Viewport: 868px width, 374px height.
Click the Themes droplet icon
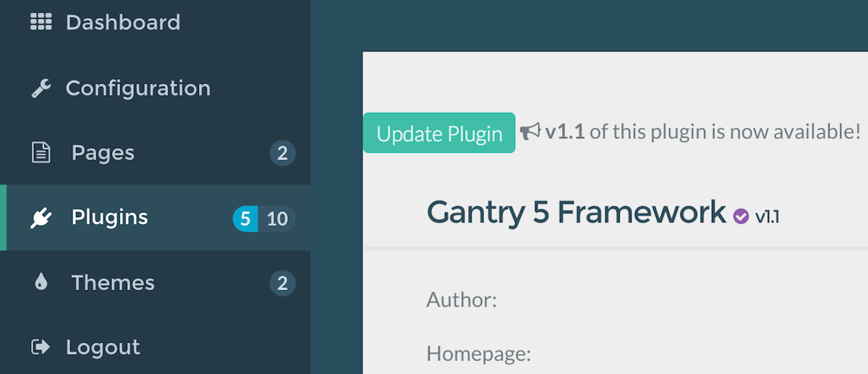point(41,282)
